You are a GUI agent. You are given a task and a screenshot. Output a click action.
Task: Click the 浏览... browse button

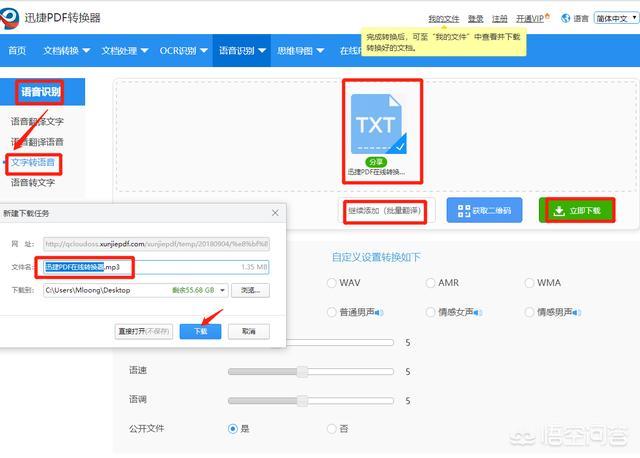pyautogui.click(x=250, y=290)
